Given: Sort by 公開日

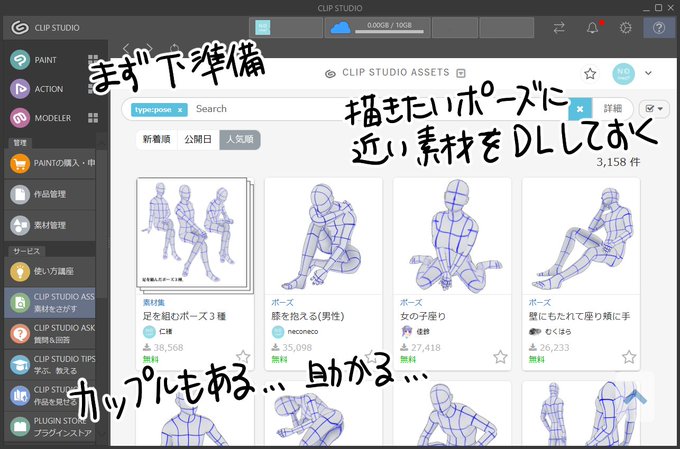Looking at the screenshot, I should point(198,140).
